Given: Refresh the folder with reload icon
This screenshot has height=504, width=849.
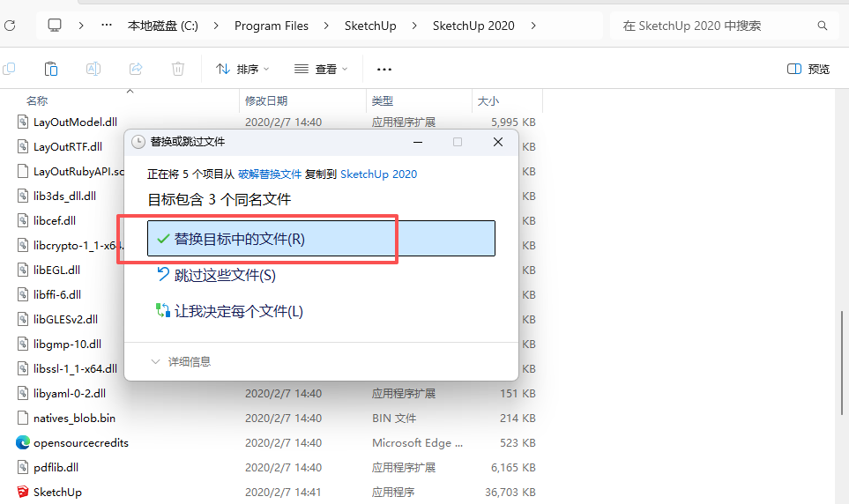Looking at the screenshot, I should pyautogui.click(x=10, y=26).
